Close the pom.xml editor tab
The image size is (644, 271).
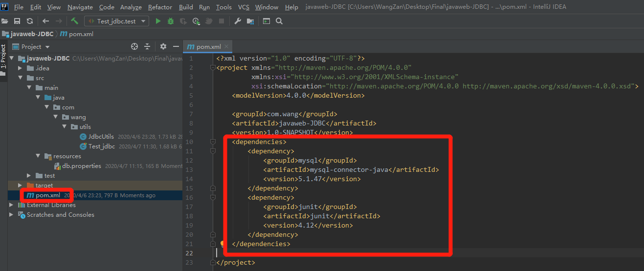pos(226,46)
